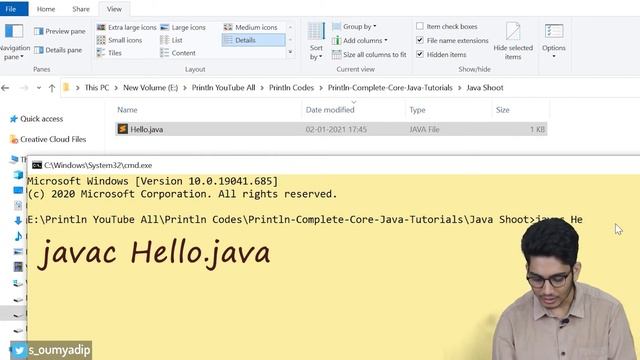Click Size all columns to fit
640x360 pixels.
point(369,54)
